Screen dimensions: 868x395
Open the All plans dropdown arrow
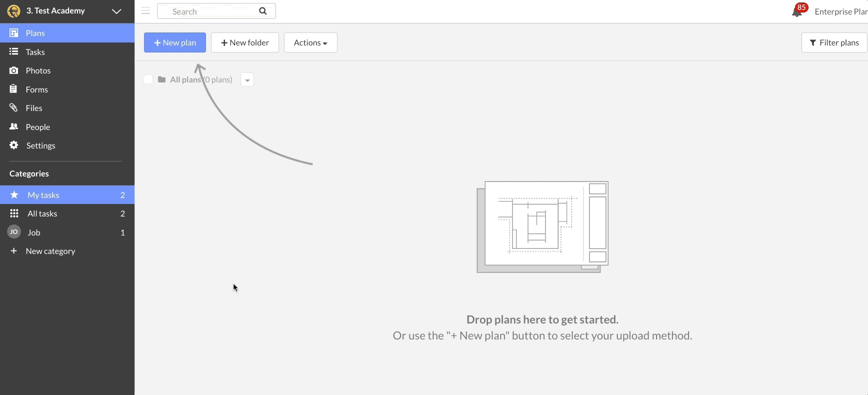click(247, 79)
